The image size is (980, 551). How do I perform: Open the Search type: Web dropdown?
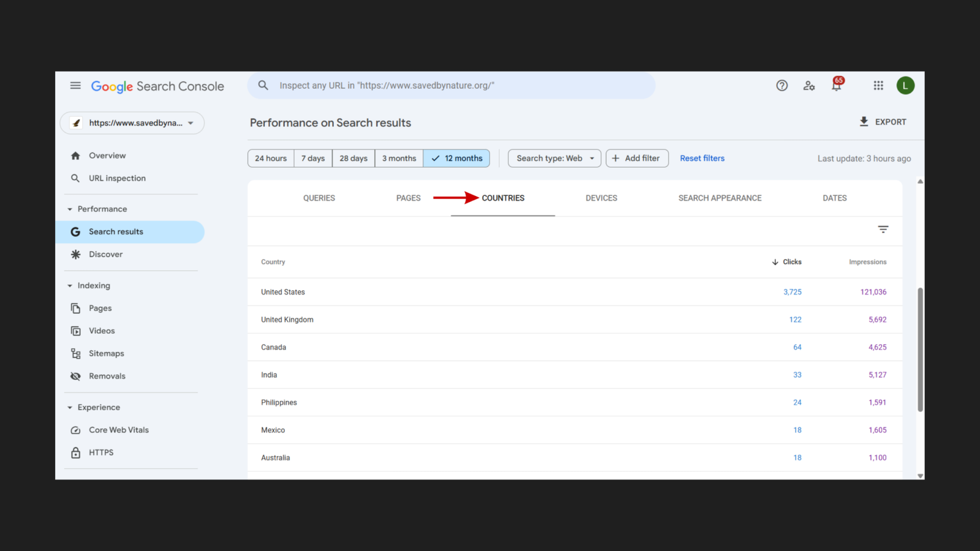tap(553, 158)
